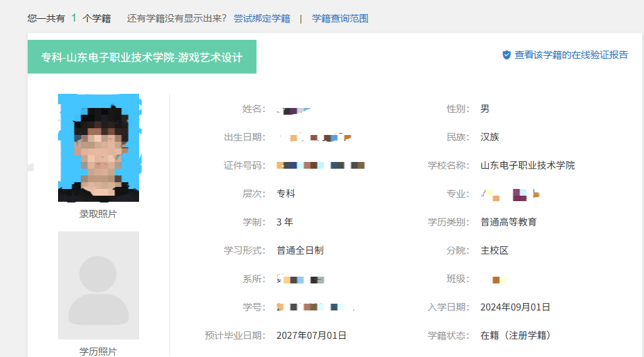This screenshot has height=357, width=644.
Task: Select the 分院 value 主校区
Action: pyautogui.click(x=495, y=250)
